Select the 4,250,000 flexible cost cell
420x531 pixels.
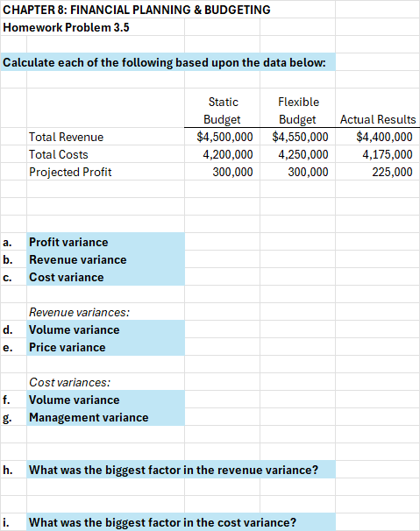click(x=298, y=154)
